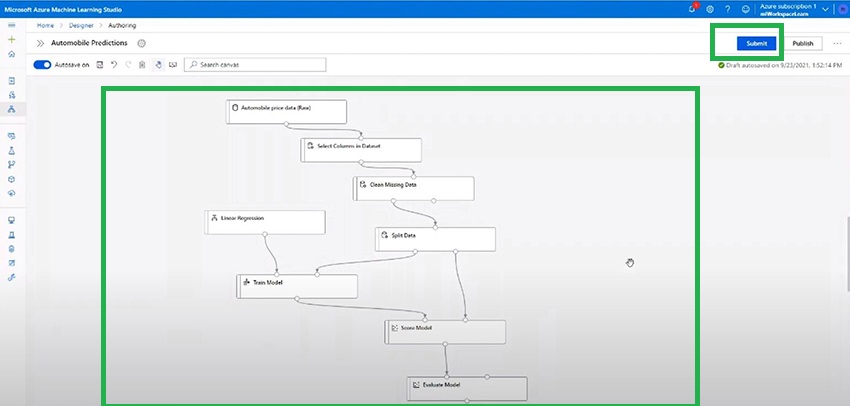This screenshot has width=850, height=406.
Task: Click the output port of Score Model
Action: pyautogui.click(x=445, y=344)
